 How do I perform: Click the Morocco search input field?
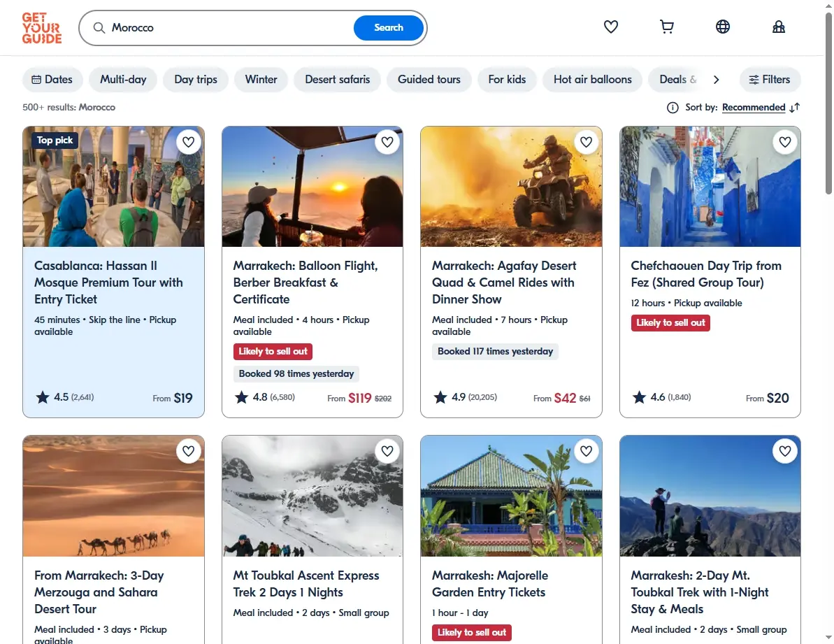[229, 28]
